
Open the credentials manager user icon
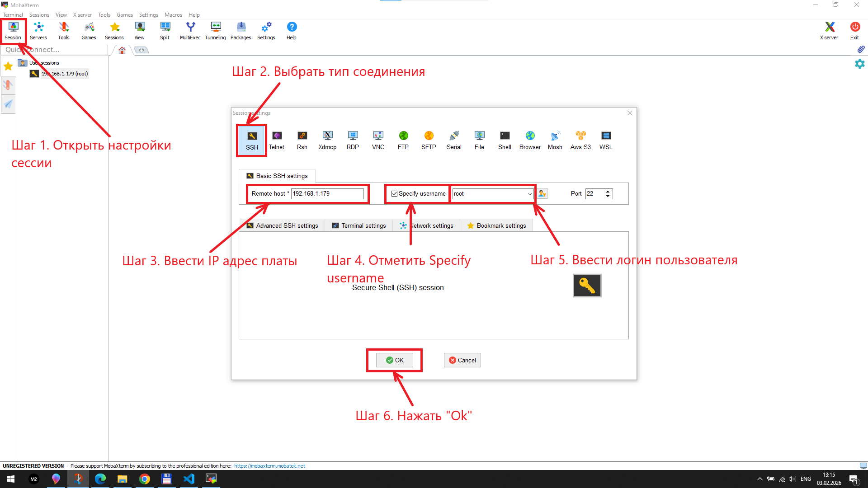click(542, 194)
